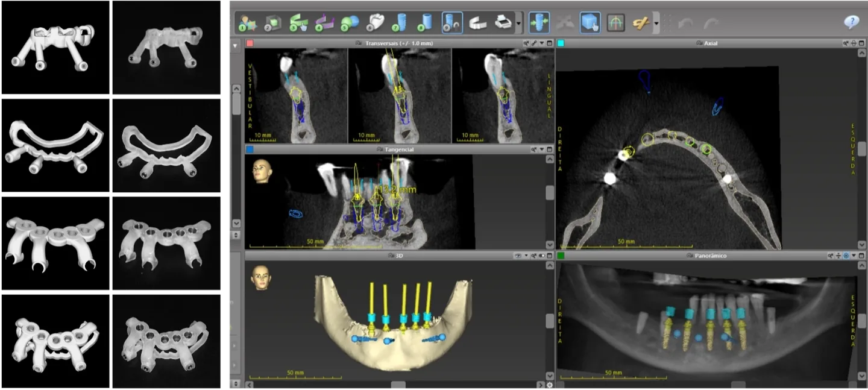The height and width of the screenshot is (390, 868).
Task: Click the dental arch curve icon
Action: 615,22
